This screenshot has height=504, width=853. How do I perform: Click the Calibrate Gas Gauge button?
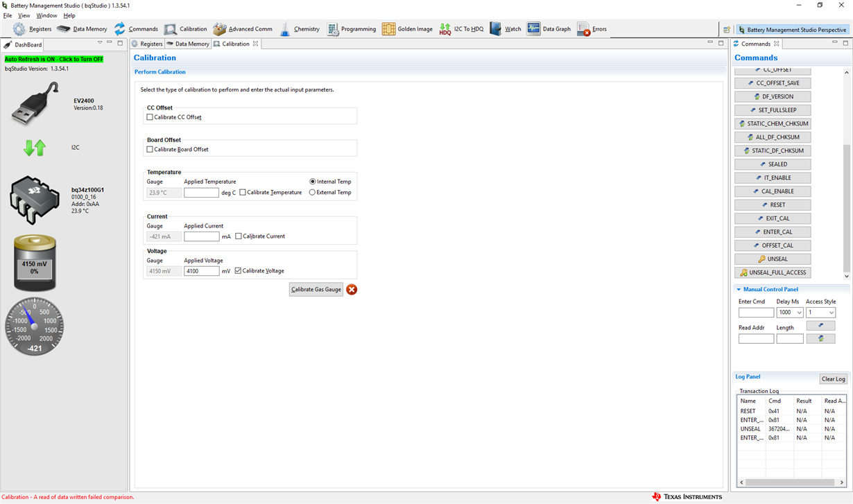(316, 289)
